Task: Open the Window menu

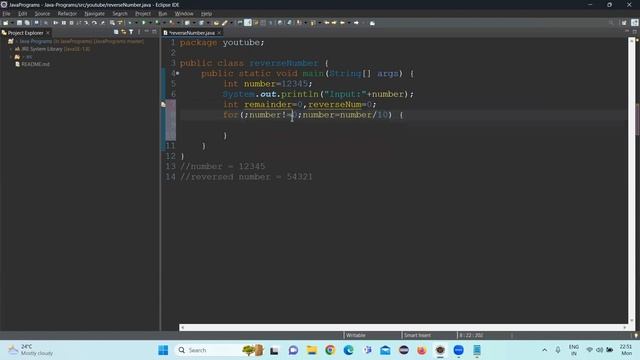Action: click(x=184, y=13)
